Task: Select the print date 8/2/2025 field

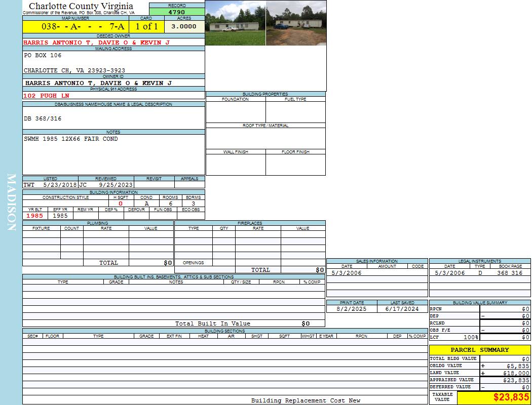Action: pyautogui.click(x=352, y=309)
